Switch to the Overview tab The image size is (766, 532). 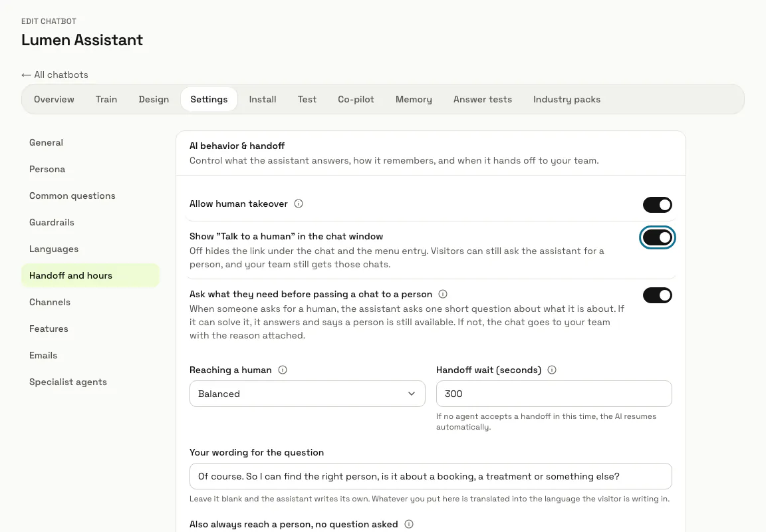(x=55, y=99)
